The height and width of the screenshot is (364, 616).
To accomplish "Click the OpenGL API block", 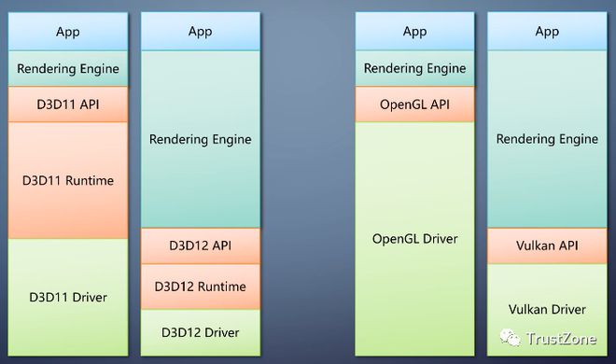I will (414, 105).
